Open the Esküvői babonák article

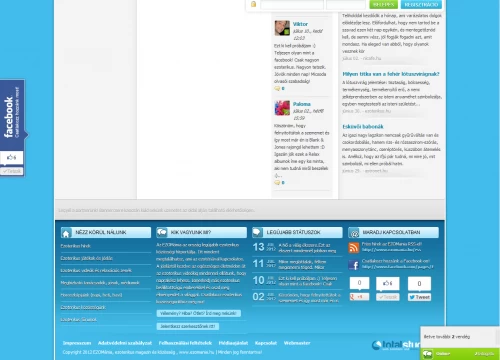point(363,126)
